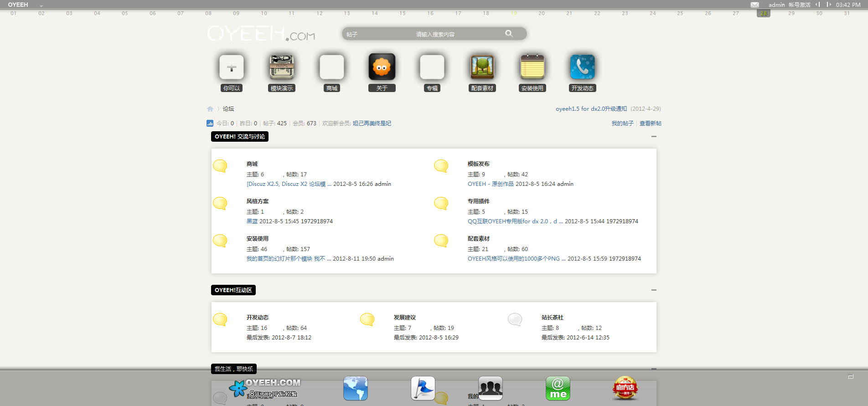Viewport: 868px width, 406px height.
Task: Open the 模块演示 cash register icon
Action: pos(282,67)
